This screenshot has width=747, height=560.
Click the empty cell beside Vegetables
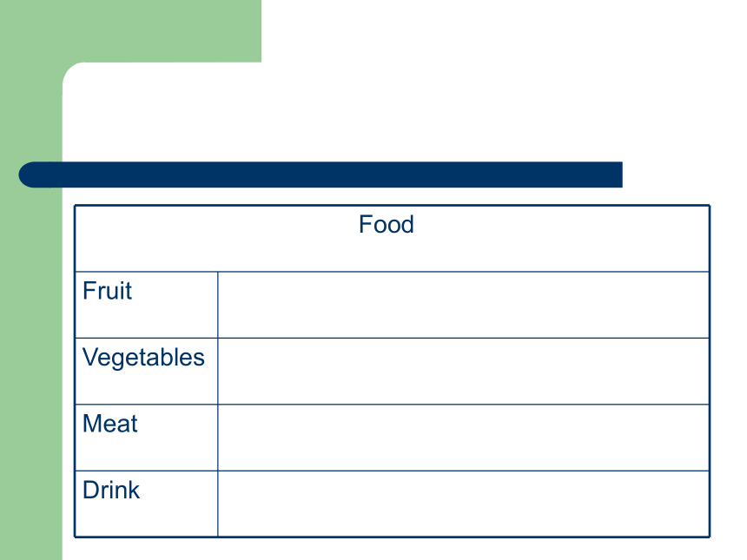[x=464, y=372]
